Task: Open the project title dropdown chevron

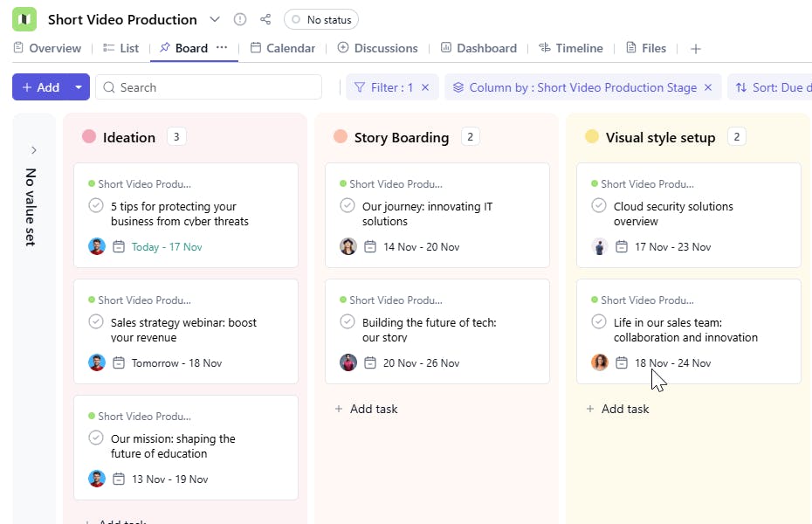Action: tap(215, 19)
